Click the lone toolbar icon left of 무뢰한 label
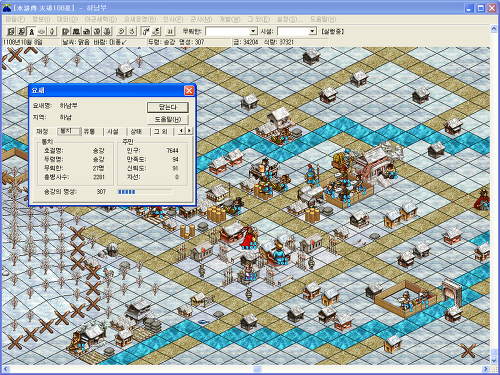The height and width of the screenshot is (375, 500). point(170,31)
